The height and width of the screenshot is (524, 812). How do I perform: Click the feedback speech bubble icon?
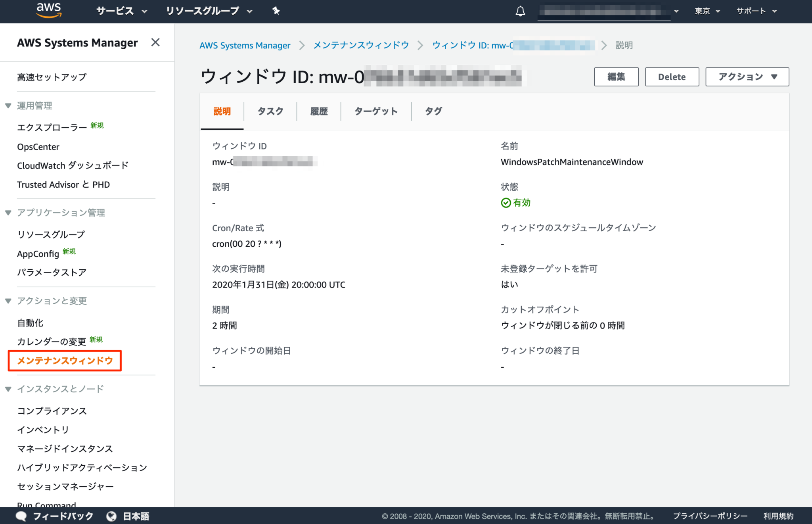pyautogui.click(x=21, y=515)
